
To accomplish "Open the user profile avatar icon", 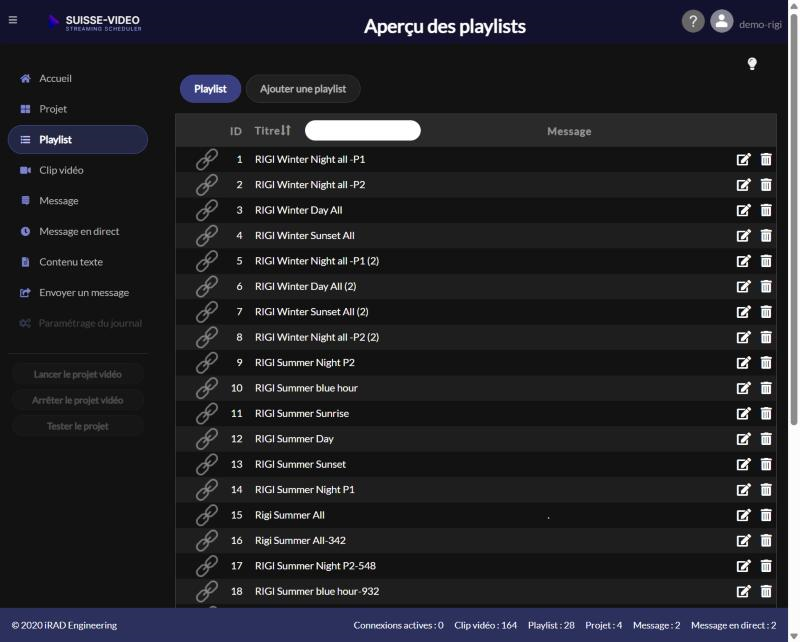I will 721,21.
